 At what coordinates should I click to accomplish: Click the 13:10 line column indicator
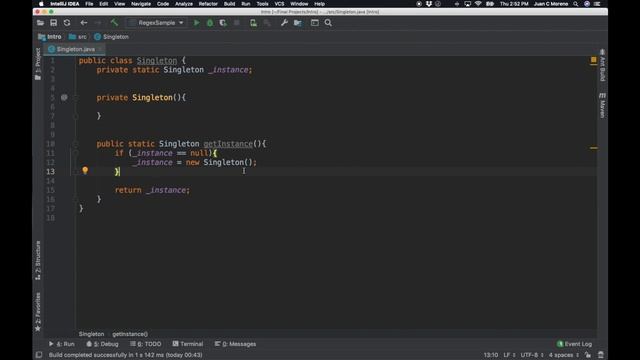pyautogui.click(x=491, y=355)
